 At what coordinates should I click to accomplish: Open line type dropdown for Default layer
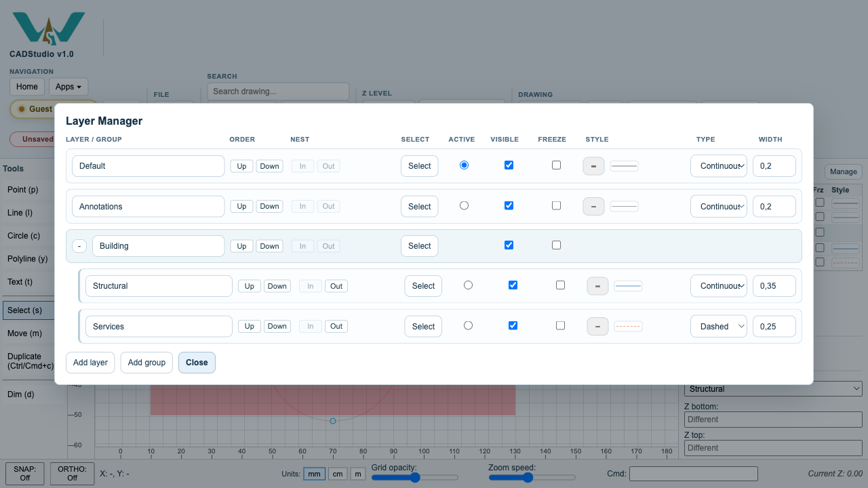[719, 166]
